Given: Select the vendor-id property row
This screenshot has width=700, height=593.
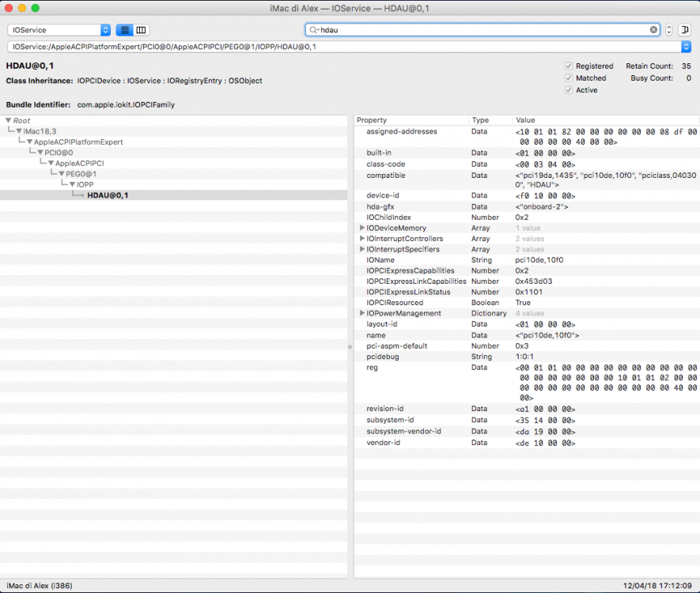Looking at the screenshot, I should click(527, 443).
